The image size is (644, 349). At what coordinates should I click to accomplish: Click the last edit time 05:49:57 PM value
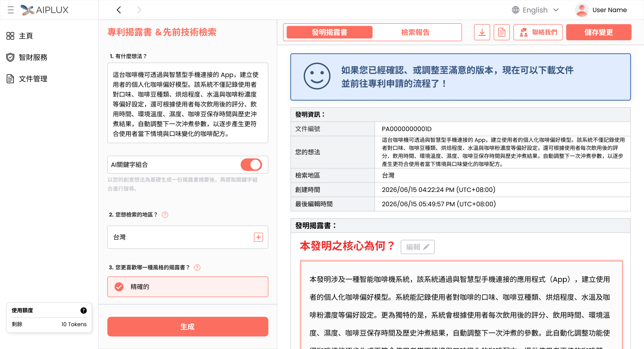pos(439,204)
